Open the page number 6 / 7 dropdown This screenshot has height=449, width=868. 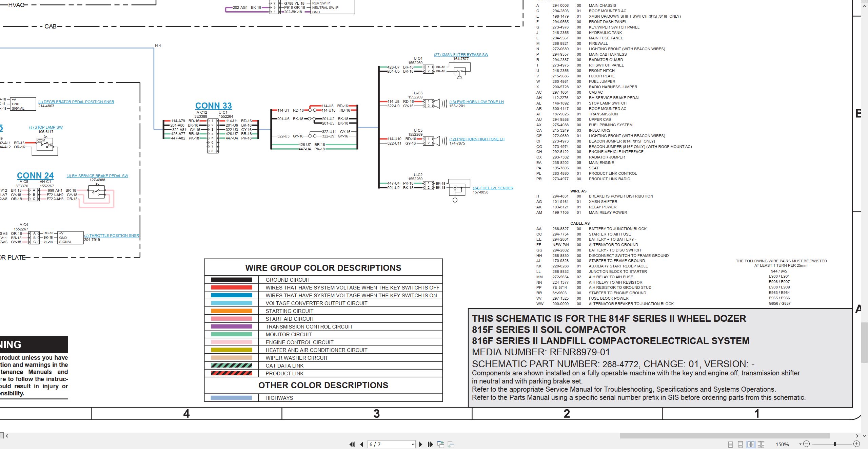[x=413, y=444]
